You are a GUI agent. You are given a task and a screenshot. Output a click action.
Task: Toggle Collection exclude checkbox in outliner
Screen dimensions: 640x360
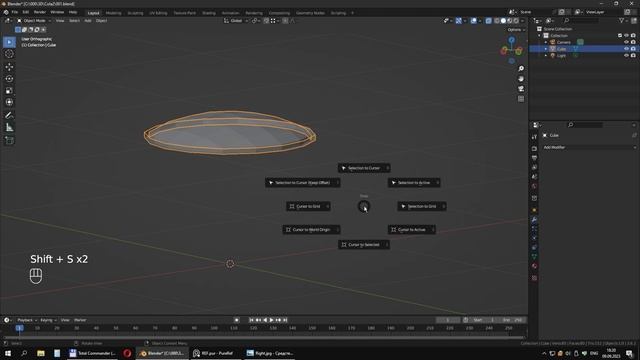pos(620,36)
